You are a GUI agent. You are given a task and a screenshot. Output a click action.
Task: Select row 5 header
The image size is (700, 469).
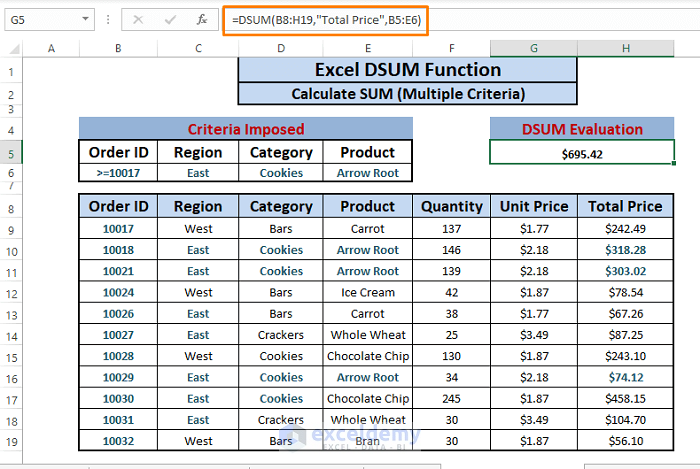11,152
